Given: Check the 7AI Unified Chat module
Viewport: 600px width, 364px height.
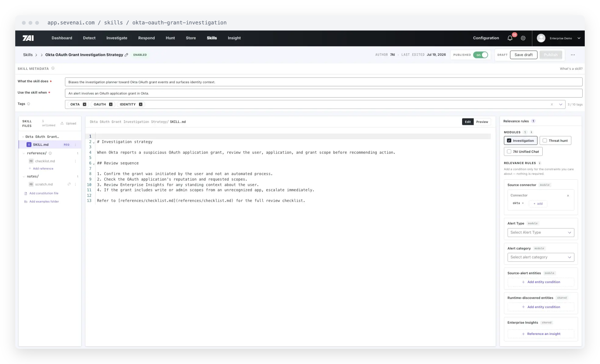Looking at the screenshot, I should click(x=509, y=152).
